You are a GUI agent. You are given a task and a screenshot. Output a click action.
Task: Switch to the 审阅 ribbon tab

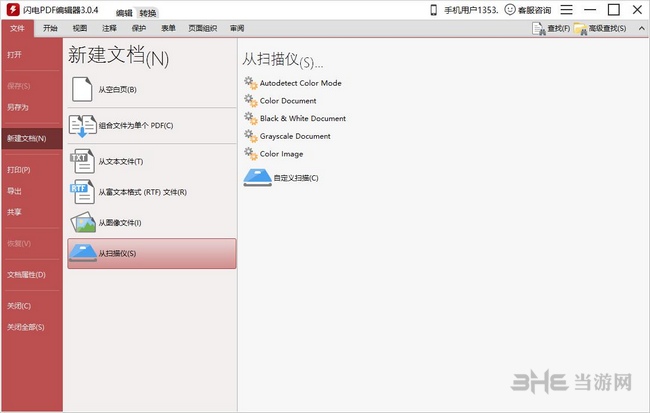click(237, 28)
